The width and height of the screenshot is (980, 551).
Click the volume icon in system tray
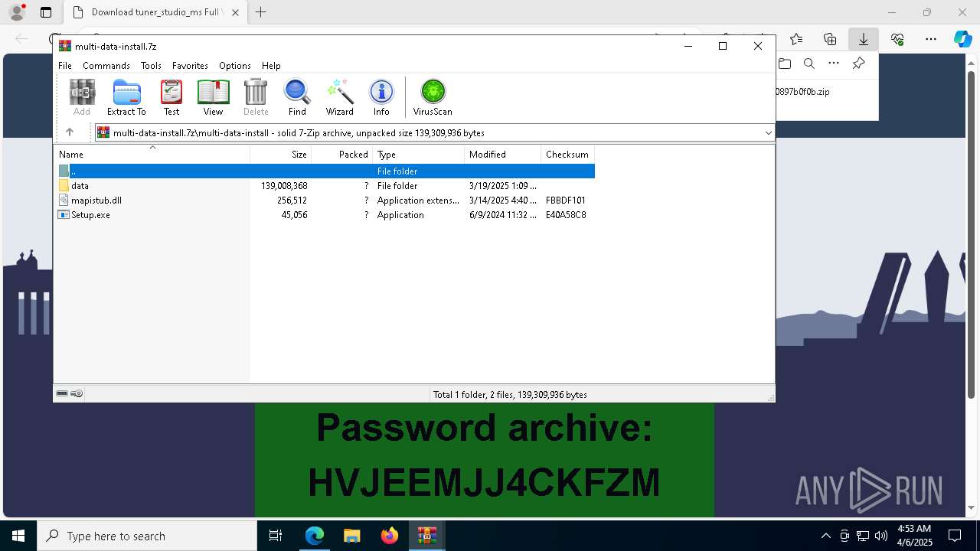pos(881,536)
